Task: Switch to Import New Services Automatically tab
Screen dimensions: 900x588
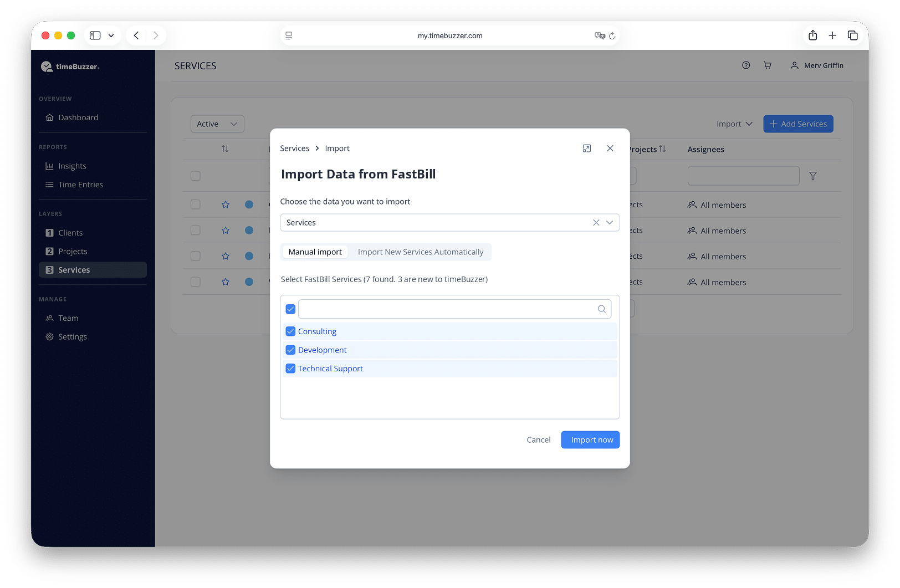Action: click(421, 252)
